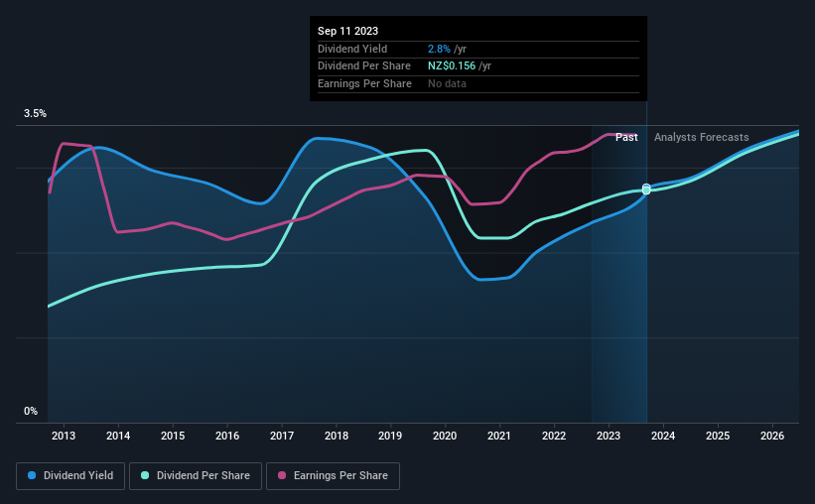This screenshot has width=815, height=504.
Task: Click the 3.5% y-axis label
Action: point(35,114)
